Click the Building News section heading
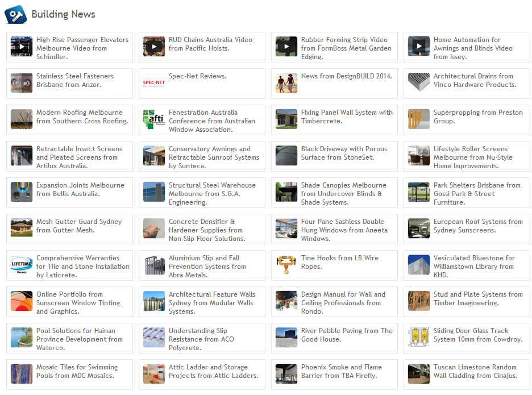 point(63,14)
